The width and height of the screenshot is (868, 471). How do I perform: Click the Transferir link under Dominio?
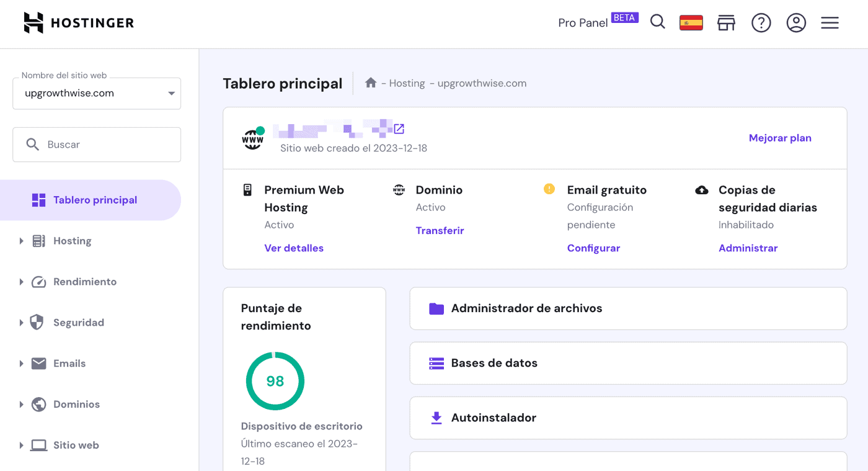440,230
